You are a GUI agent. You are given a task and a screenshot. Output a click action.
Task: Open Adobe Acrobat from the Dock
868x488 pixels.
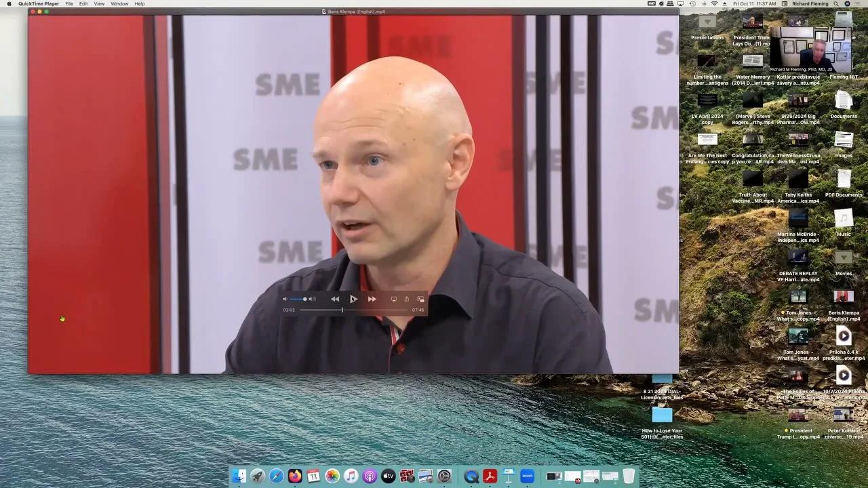(x=490, y=476)
